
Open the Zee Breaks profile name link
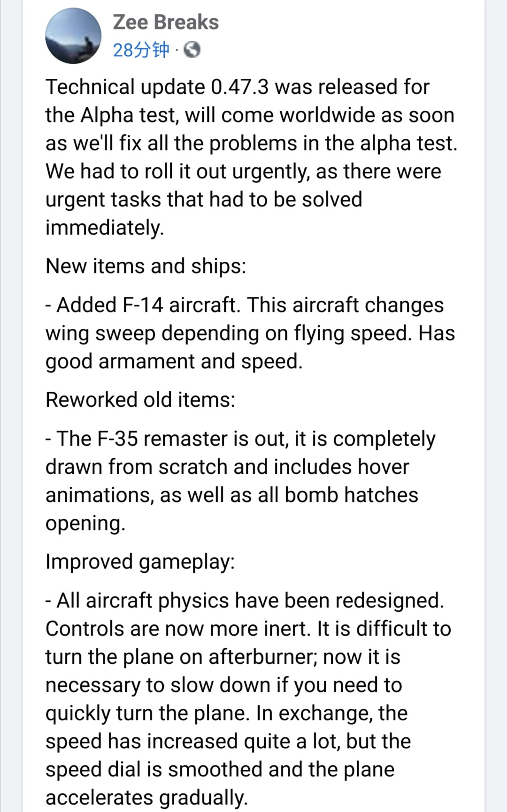[x=166, y=22]
